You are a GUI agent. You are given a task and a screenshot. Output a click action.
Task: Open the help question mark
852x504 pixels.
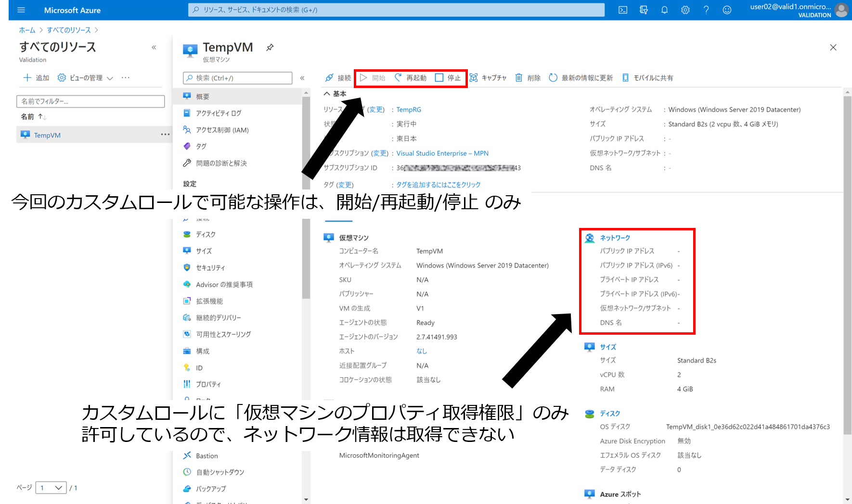pyautogui.click(x=706, y=10)
